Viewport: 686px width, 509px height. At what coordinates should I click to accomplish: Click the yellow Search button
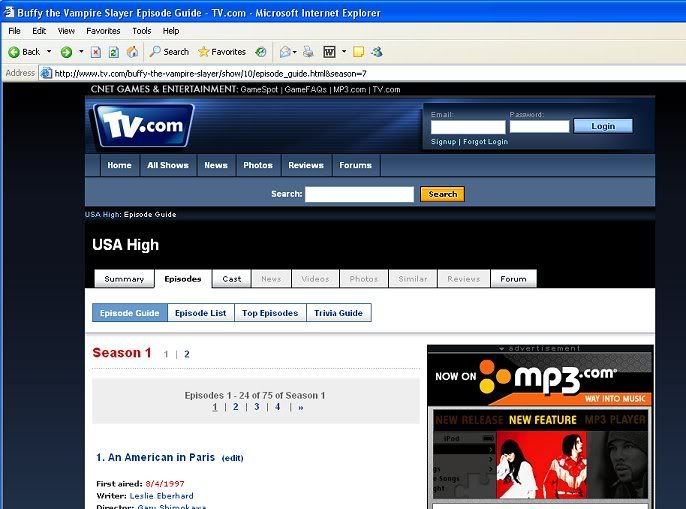(442, 194)
